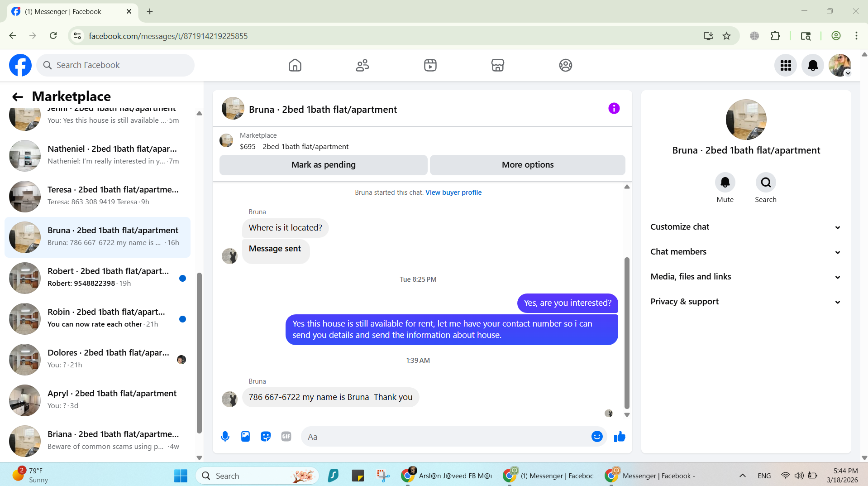The width and height of the screenshot is (868, 486).
Task: Expand Customize chat section
Action: point(746,227)
